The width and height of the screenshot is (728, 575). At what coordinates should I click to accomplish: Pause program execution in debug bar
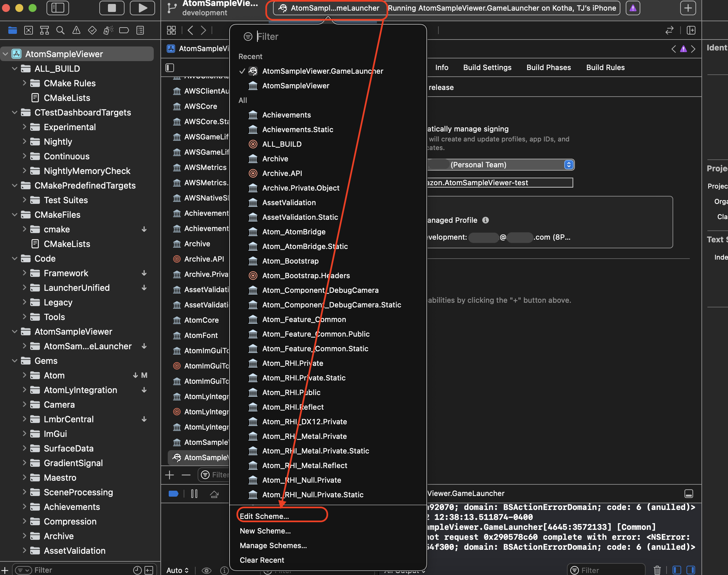194,494
